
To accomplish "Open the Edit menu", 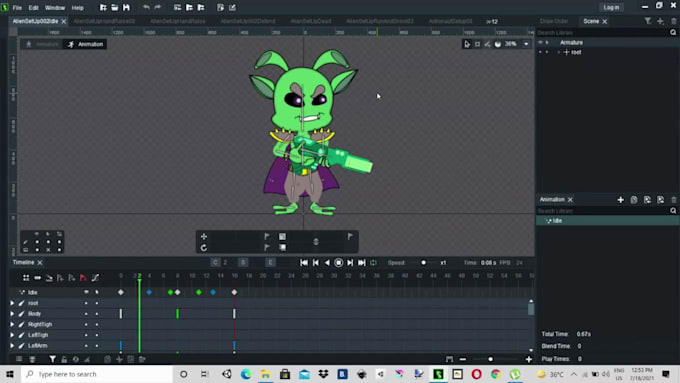I will 33,7.
